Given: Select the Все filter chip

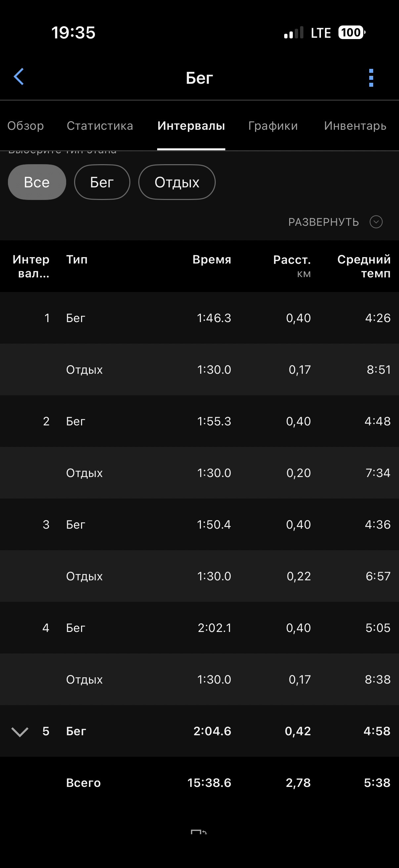Looking at the screenshot, I should [x=37, y=182].
